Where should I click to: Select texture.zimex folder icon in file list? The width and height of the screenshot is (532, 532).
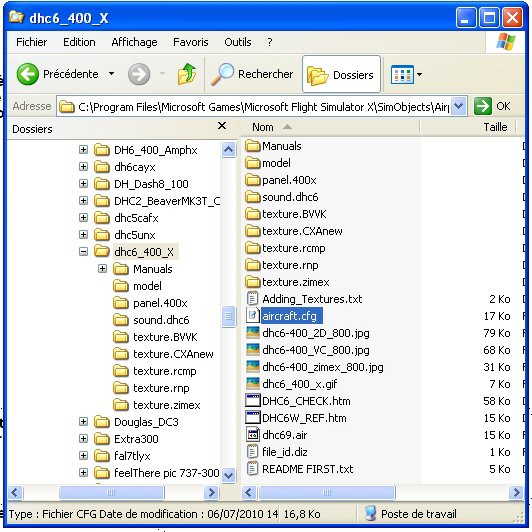pyautogui.click(x=252, y=282)
